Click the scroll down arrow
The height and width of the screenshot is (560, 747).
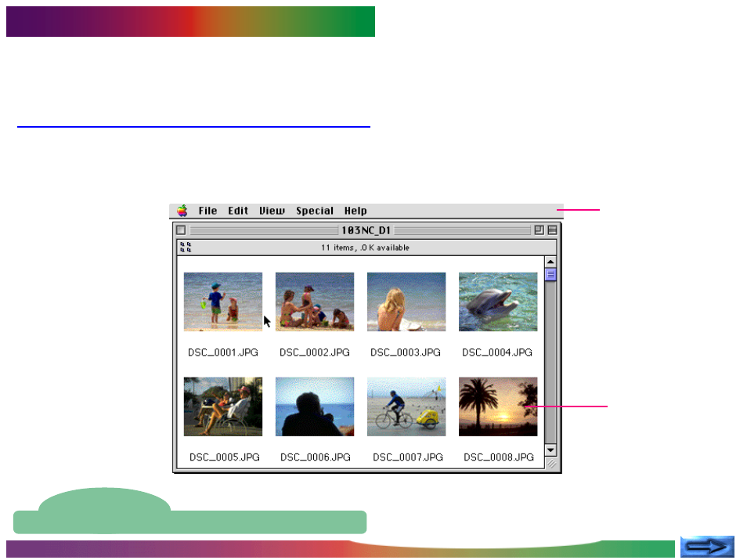tap(550, 450)
